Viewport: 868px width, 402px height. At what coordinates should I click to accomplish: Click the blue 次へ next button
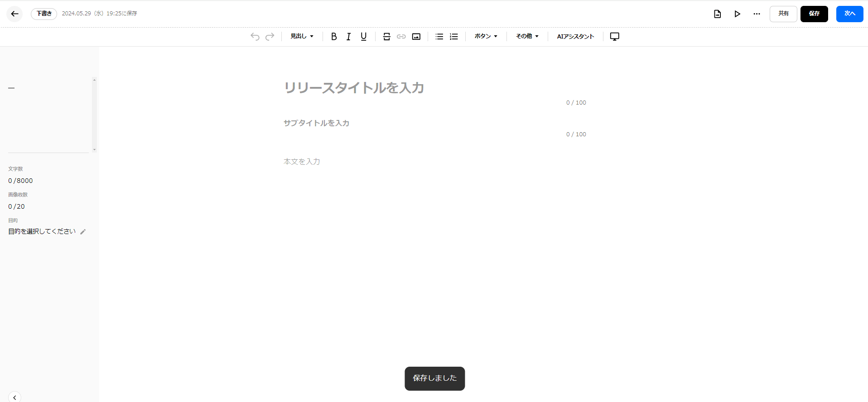[849, 14]
